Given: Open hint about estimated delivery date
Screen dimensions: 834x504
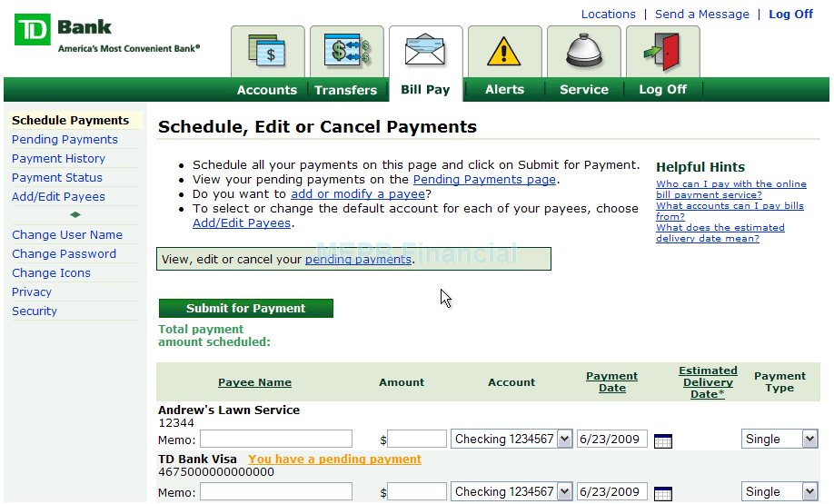Looking at the screenshot, I should coord(720,232).
